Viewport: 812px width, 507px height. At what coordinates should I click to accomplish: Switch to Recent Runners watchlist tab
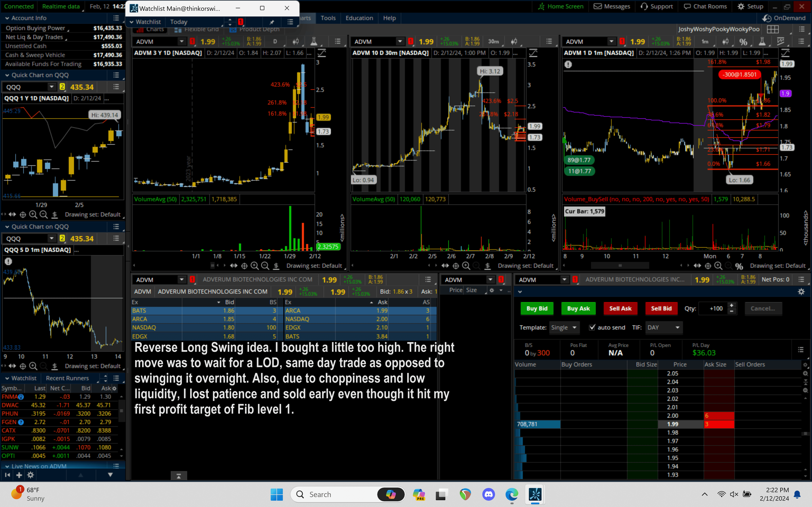(x=67, y=378)
